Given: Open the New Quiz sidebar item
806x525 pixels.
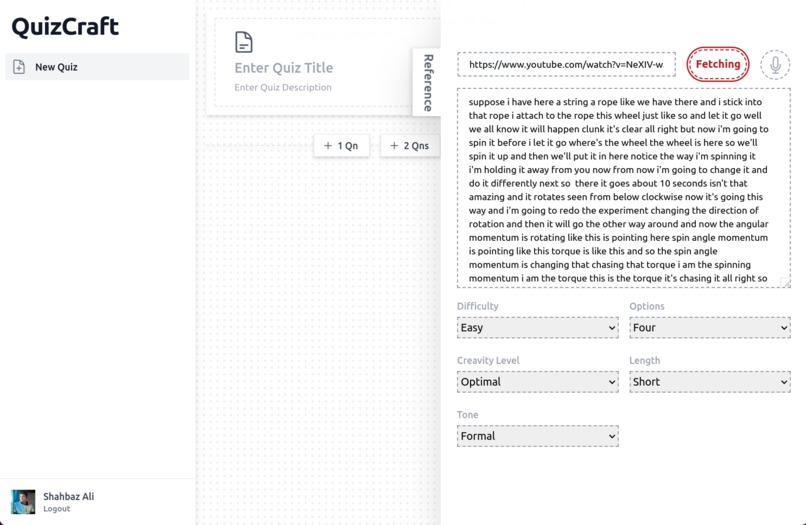Looking at the screenshot, I should [x=97, y=67].
